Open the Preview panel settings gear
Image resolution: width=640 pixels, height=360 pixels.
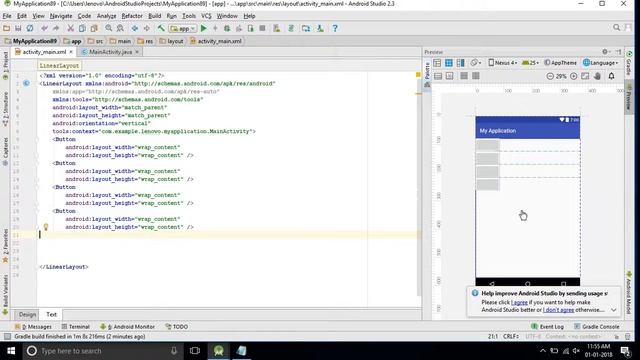(x=605, y=52)
